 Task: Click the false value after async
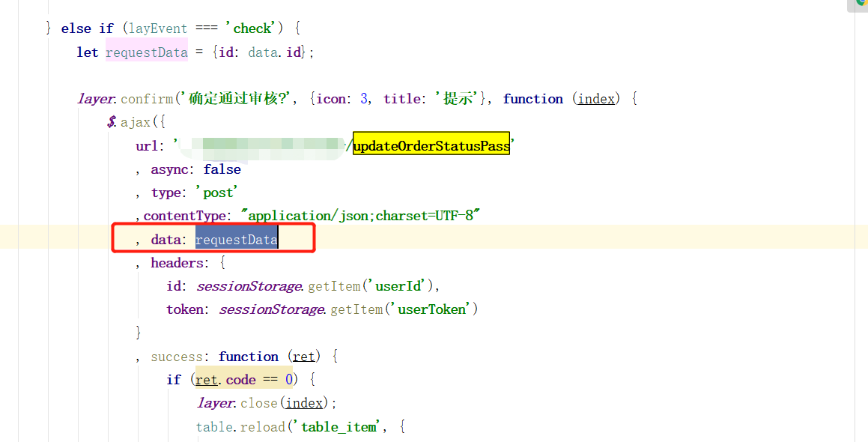tap(222, 169)
